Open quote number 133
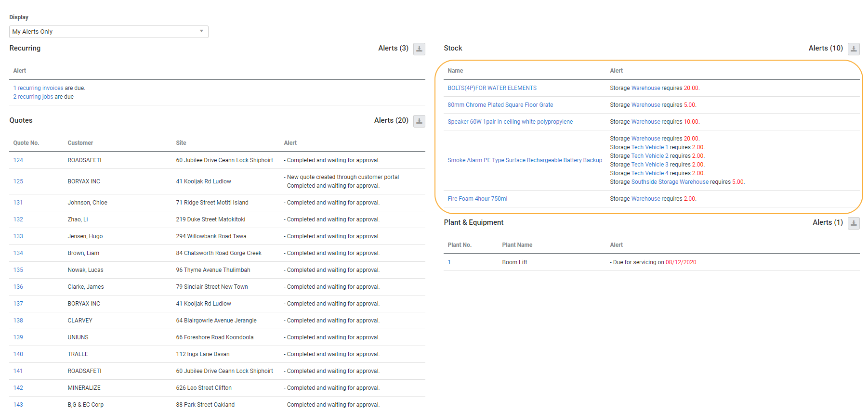 pos(18,236)
